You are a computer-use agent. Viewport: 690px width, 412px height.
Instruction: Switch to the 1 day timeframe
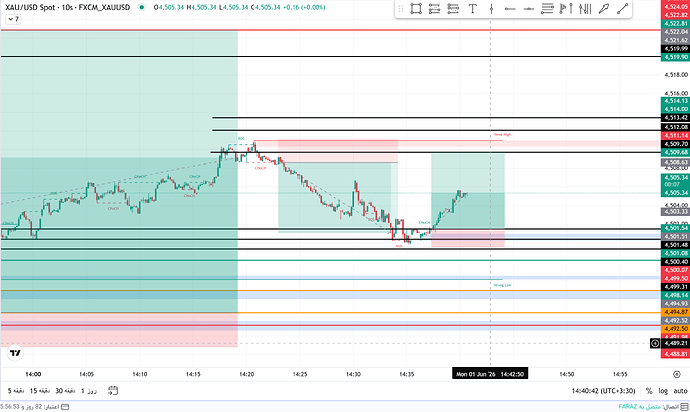pos(89,390)
